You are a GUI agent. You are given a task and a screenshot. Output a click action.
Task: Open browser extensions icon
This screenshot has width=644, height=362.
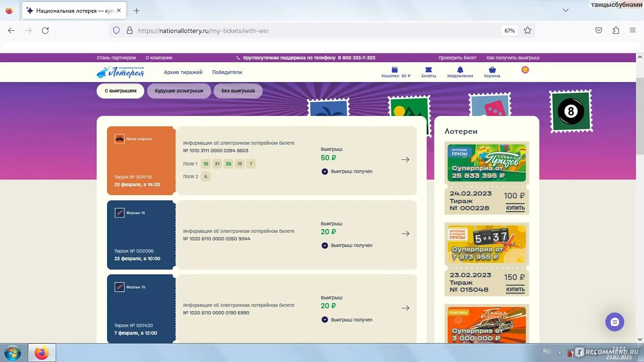[616, 30]
